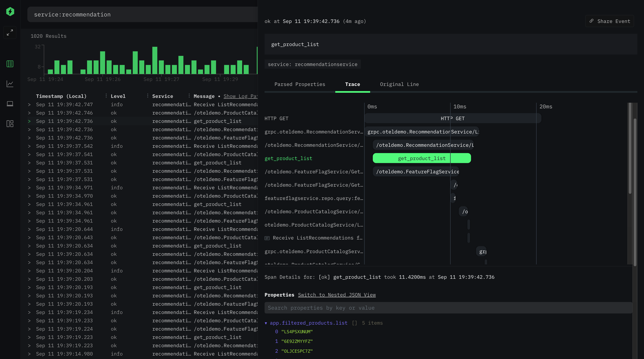Open Timestamp column options dots
The width and height of the screenshot is (644, 359).
tap(106, 96)
